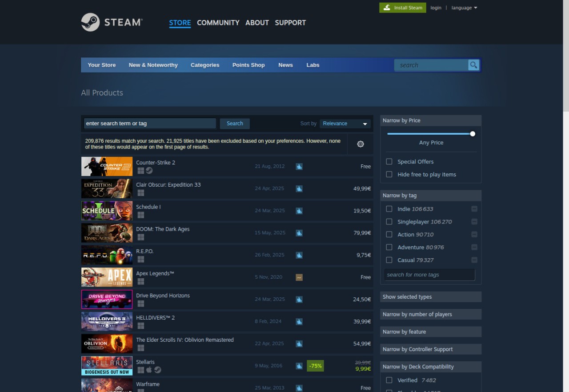The height and width of the screenshot is (392, 569).
Task: Enable the Special Offers checkbox
Action: (x=389, y=162)
